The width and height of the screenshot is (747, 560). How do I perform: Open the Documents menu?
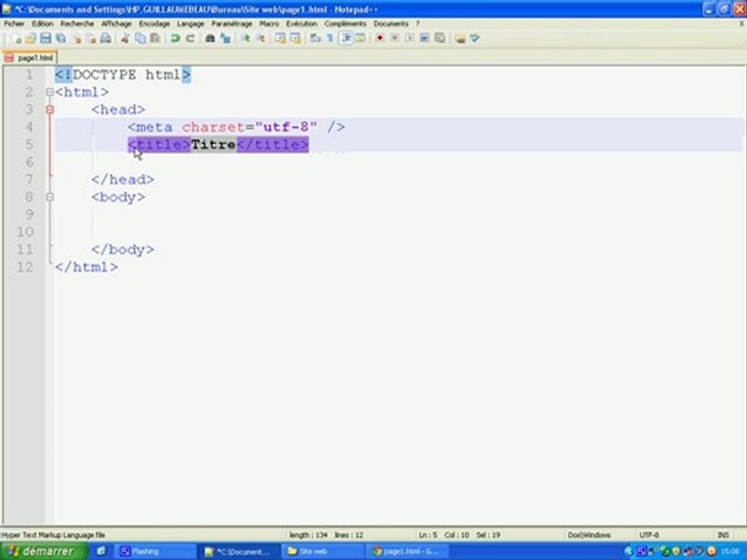pyautogui.click(x=391, y=23)
